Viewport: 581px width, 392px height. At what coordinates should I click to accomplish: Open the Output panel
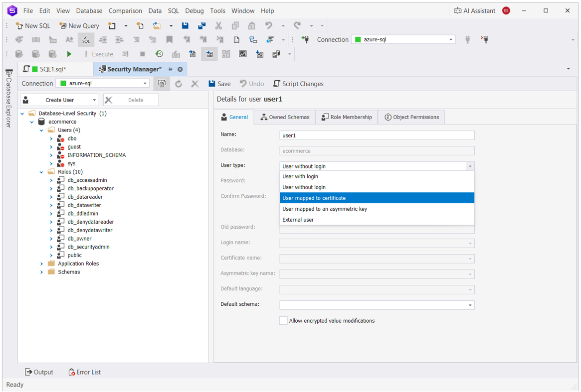[39, 372]
